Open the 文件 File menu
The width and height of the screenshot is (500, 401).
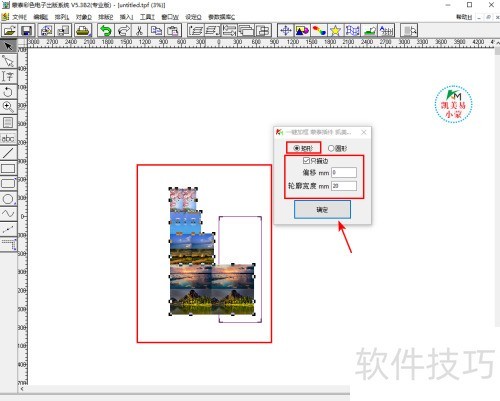click(x=19, y=17)
